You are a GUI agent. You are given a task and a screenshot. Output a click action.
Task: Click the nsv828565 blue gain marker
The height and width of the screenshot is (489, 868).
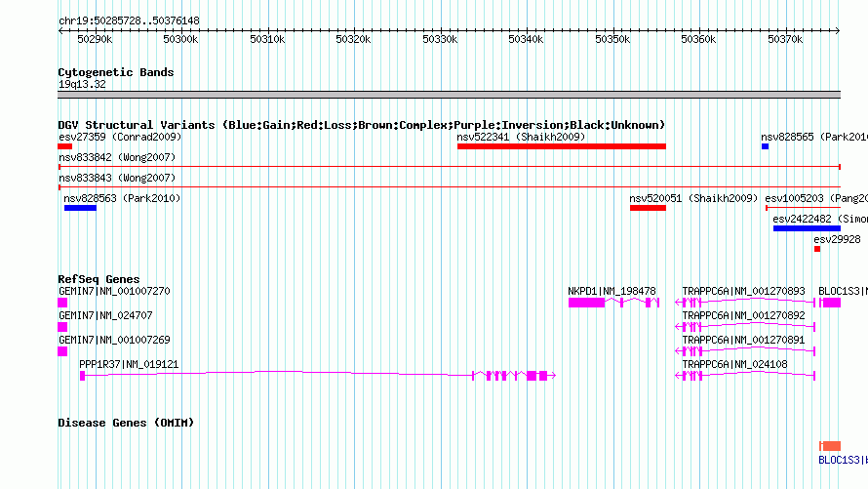(x=765, y=146)
